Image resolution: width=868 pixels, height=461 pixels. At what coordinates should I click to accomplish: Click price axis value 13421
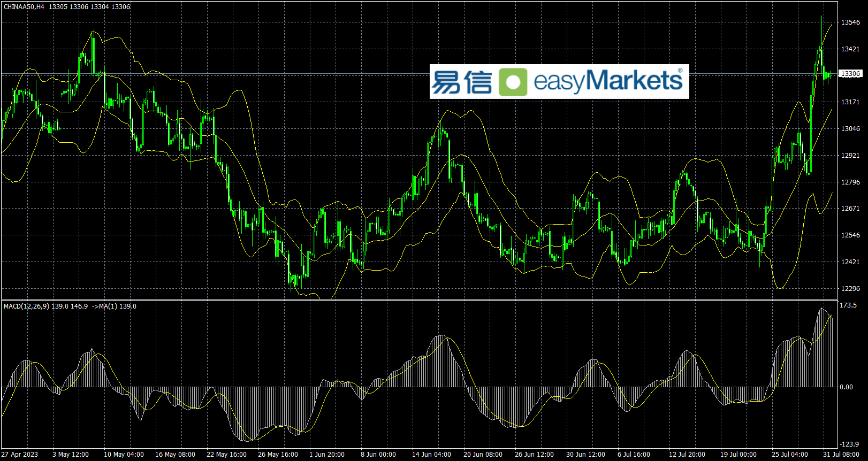850,49
